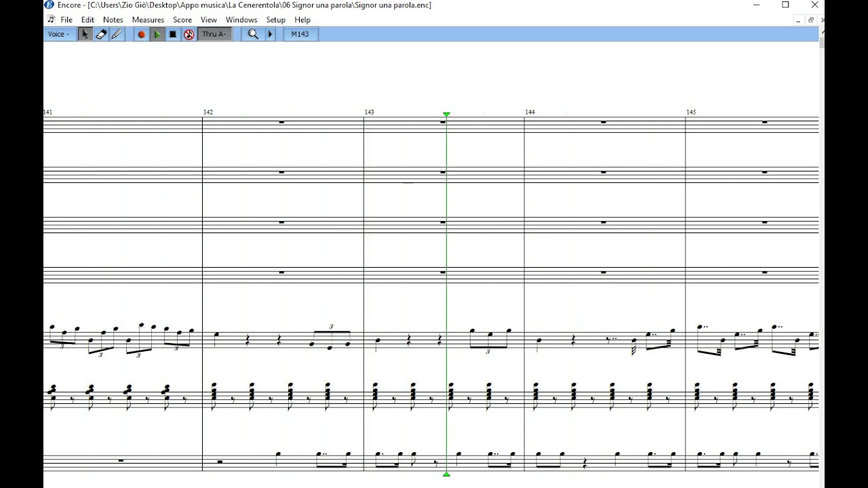Open the Setup menu

point(276,20)
